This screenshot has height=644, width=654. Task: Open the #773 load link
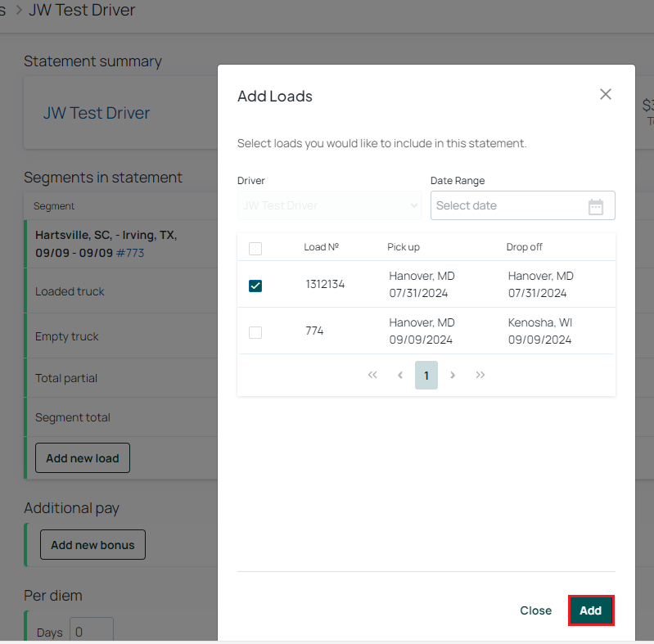(130, 253)
